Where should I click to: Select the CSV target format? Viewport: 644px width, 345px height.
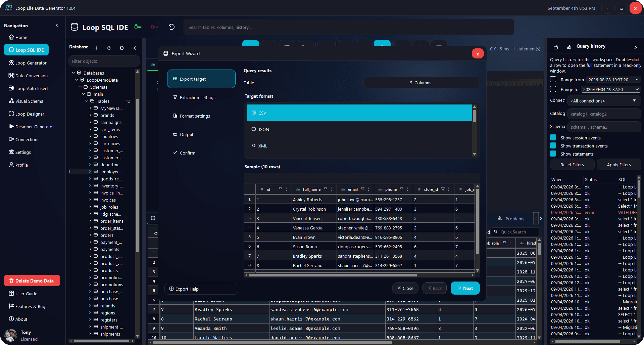coord(359,113)
